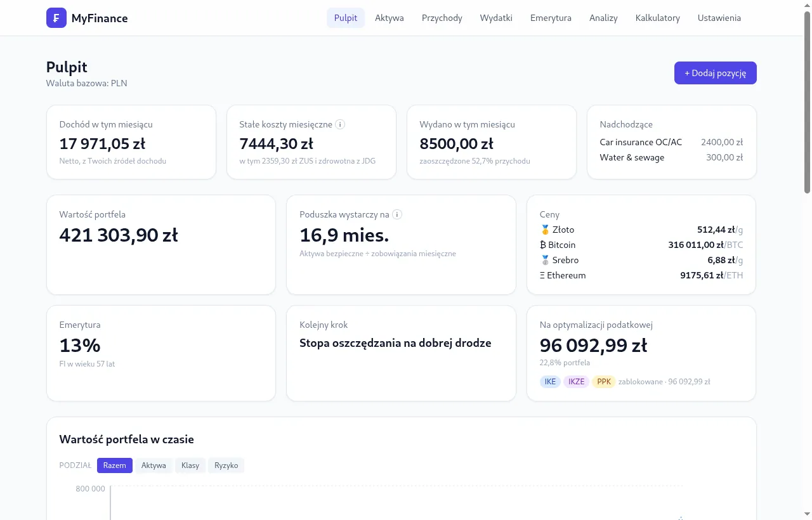Open the Przychody nav tab
The image size is (812, 520).
point(442,18)
